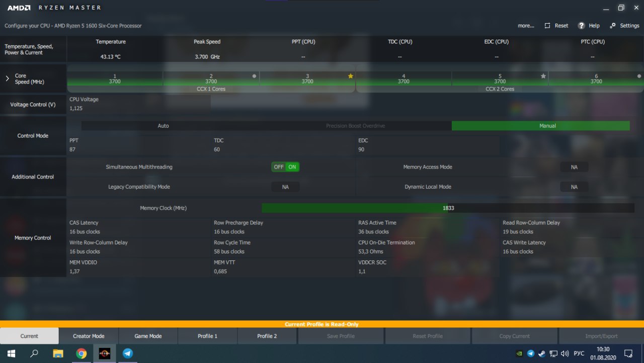Click MEM VTT value 0,685
The image size is (644, 363).
point(220,271)
